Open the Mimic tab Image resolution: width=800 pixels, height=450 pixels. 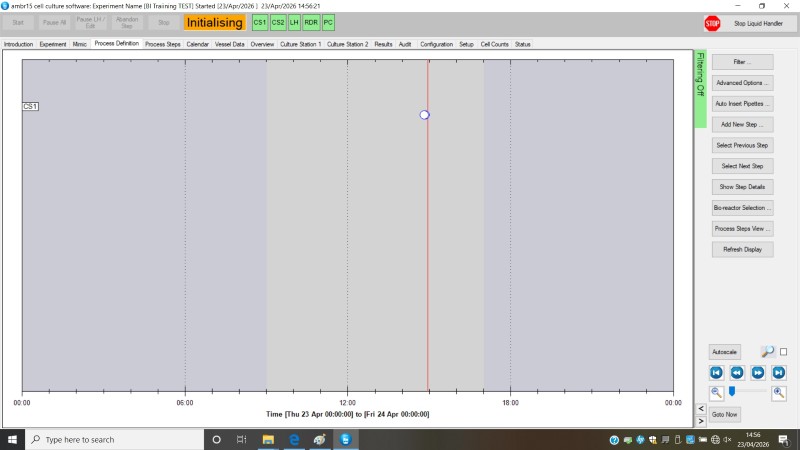click(80, 44)
